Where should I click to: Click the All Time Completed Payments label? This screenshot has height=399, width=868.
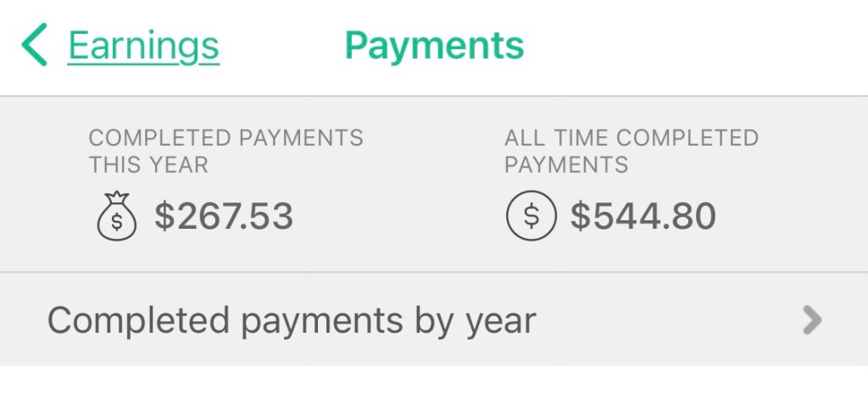(631, 150)
